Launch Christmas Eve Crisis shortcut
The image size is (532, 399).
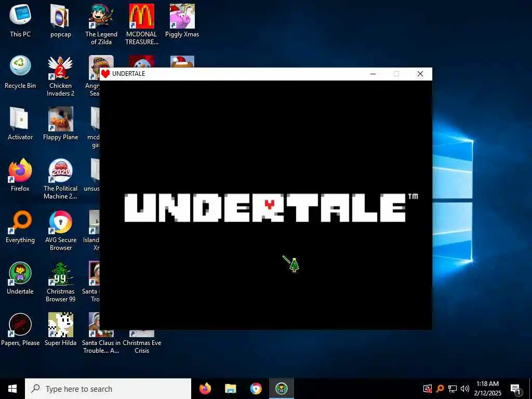(141, 341)
